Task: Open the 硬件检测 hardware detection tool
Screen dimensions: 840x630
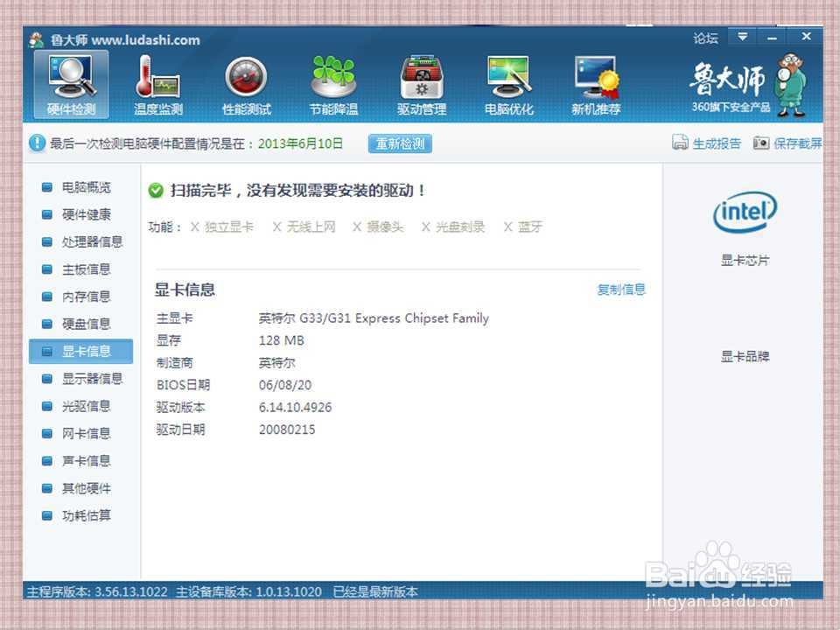Action: coord(71,85)
